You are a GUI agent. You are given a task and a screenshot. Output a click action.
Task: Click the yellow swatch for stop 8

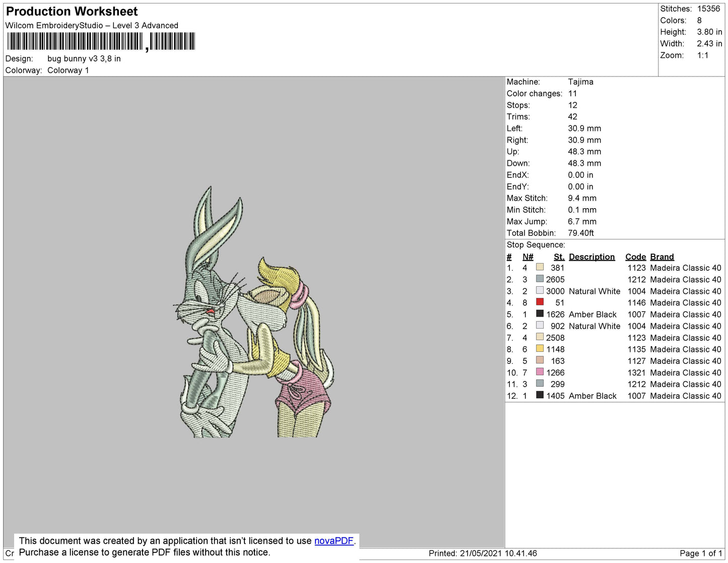tap(540, 348)
